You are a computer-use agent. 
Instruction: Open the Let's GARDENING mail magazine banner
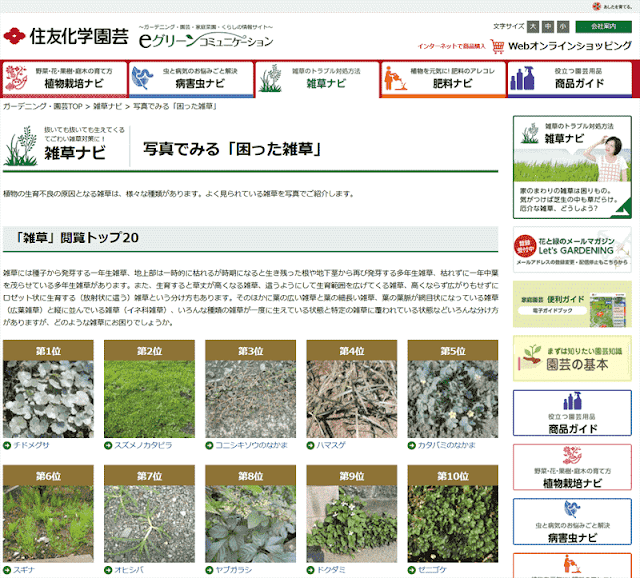coord(572,250)
